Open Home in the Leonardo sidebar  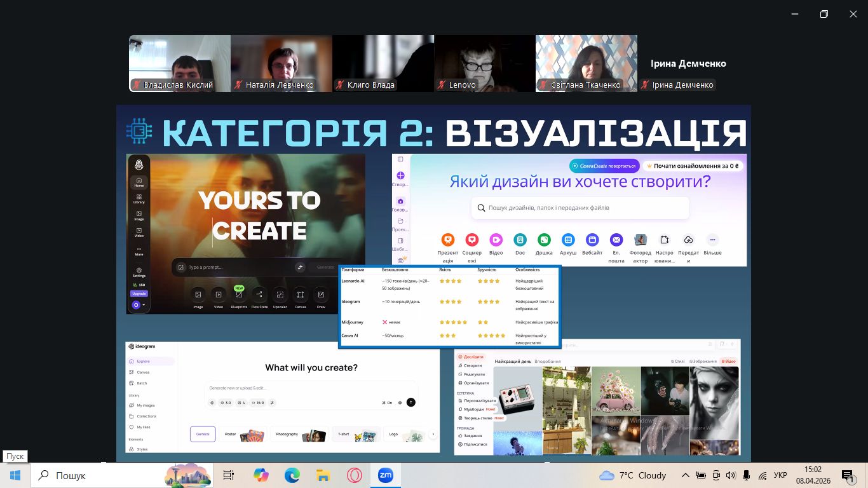point(139,182)
